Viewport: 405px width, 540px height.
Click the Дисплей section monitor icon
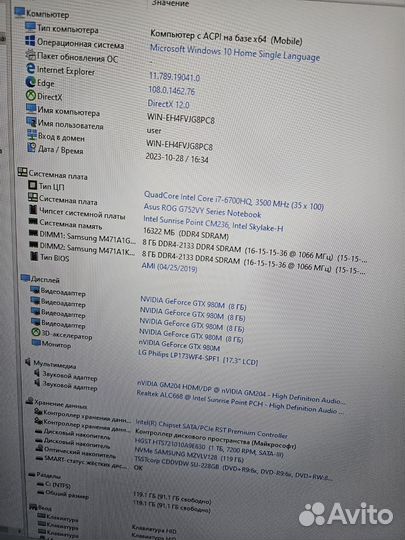pos(25,278)
